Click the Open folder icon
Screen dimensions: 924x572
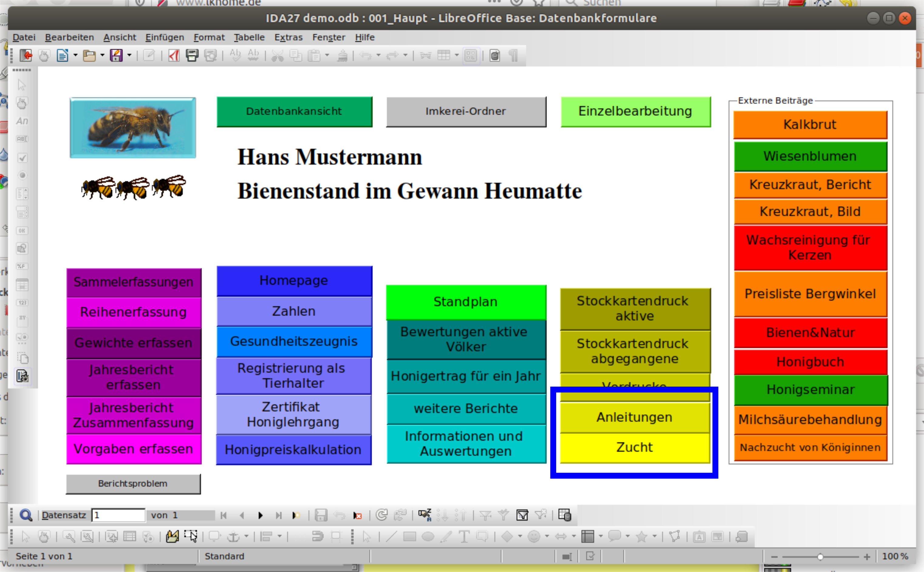(x=89, y=56)
